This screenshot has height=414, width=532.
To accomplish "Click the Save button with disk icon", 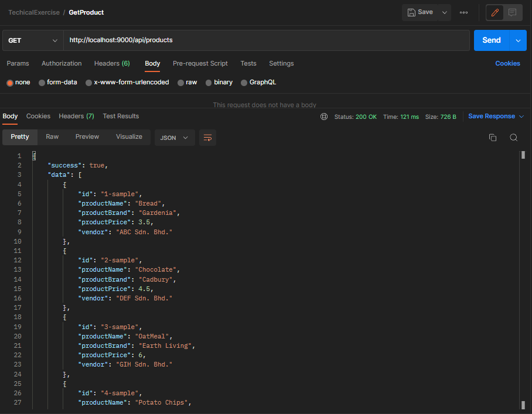I will (422, 12).
